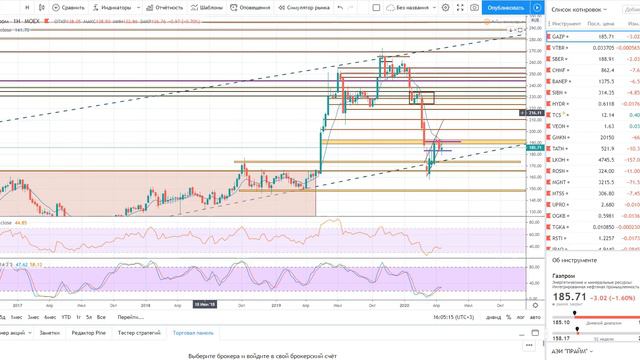Set the chart range to 3мес

33,317
